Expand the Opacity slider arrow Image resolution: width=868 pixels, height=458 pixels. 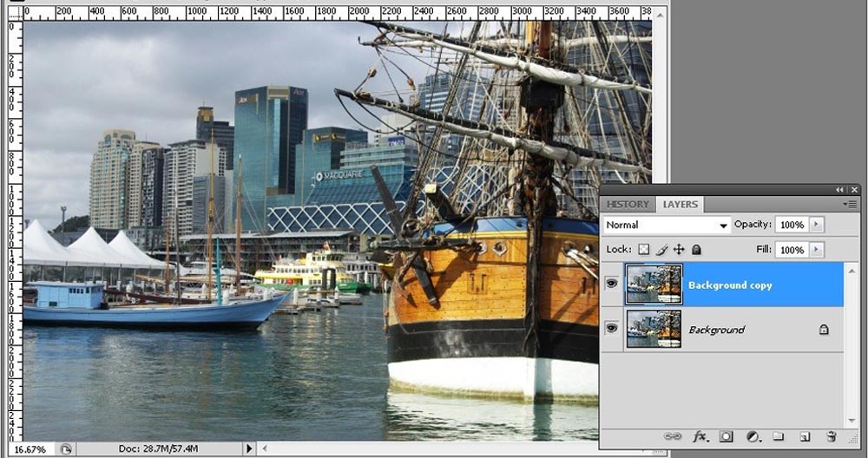coord(817,225)
